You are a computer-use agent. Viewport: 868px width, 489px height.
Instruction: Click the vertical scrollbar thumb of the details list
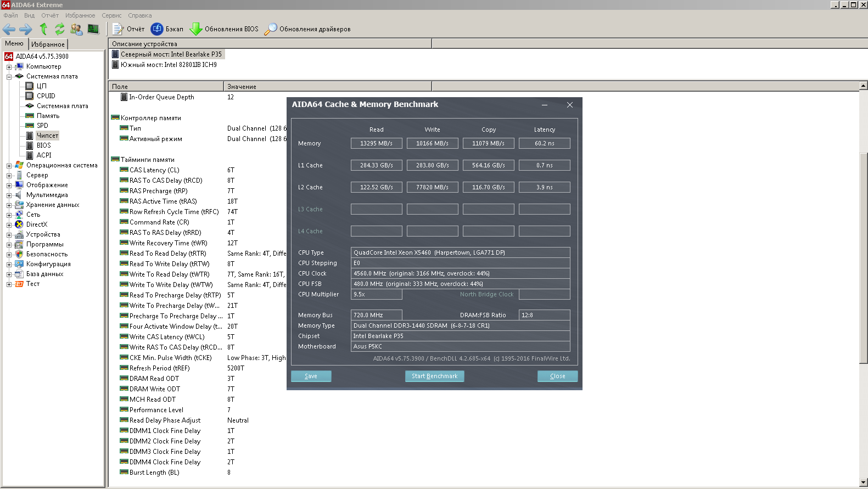point(864,258)
